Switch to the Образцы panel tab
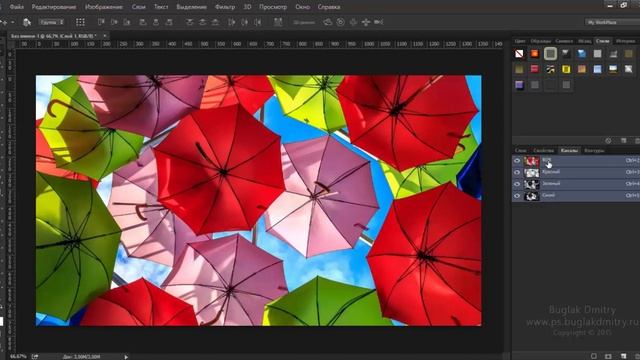Screen dimensions: 640x360 (541, 41)
